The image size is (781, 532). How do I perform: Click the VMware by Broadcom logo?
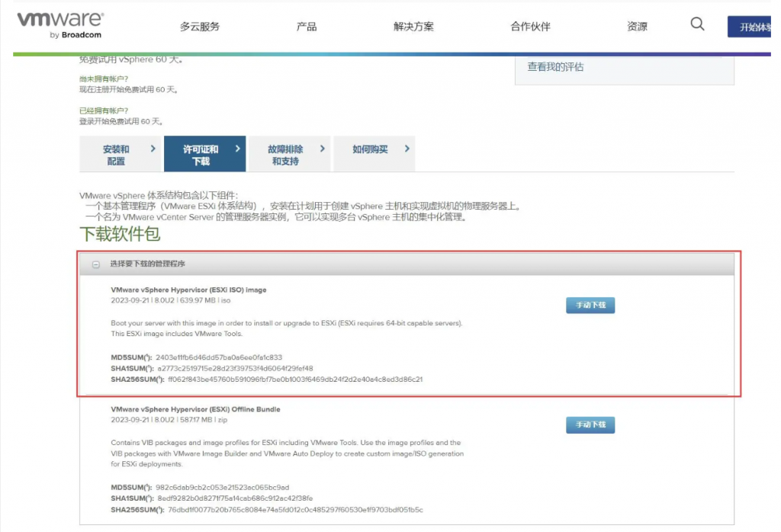pyautogui.click(x=59, y=24)
